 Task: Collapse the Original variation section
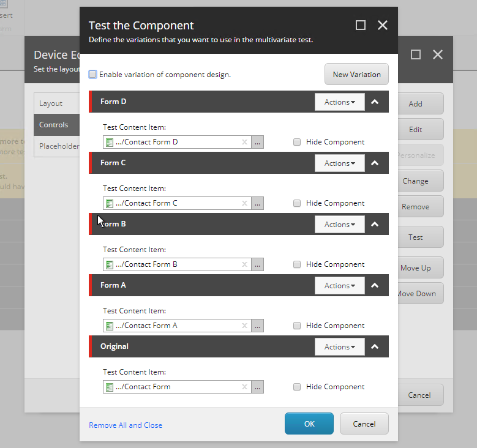375,347
